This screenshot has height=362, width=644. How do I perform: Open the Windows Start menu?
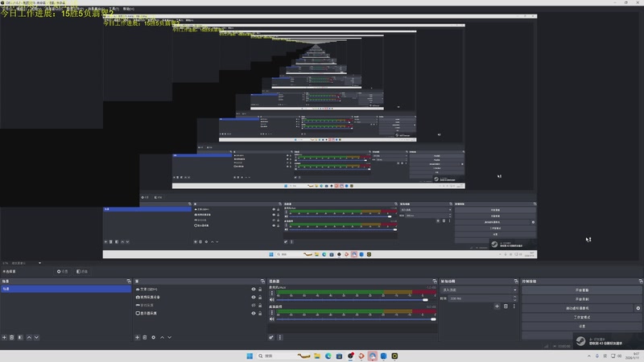tap(250, 356)
